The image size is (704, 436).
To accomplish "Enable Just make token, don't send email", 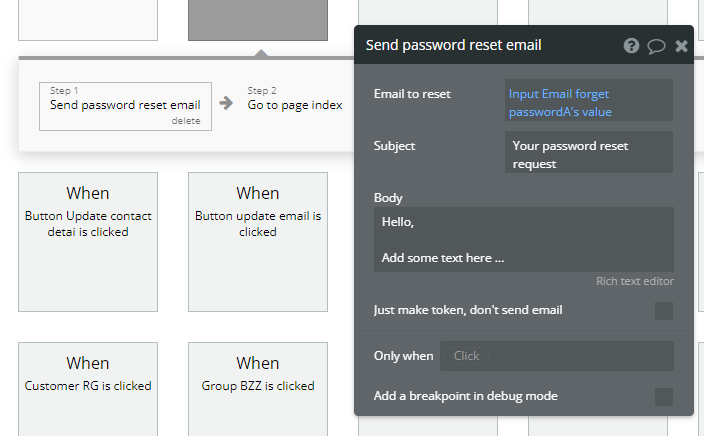I will 664,311.
